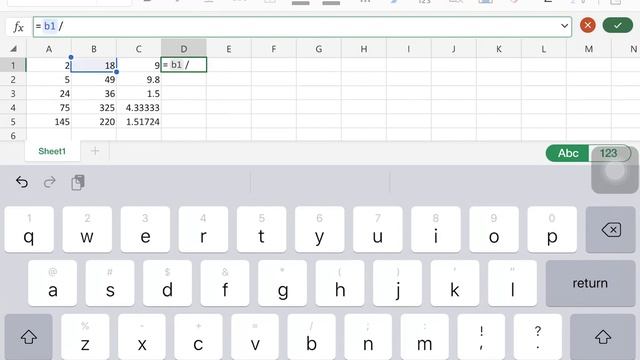Image resolution: width=640 pixels, height=360 pixels.
Task: Click cell containing 9.8
Action: (139, 79)
